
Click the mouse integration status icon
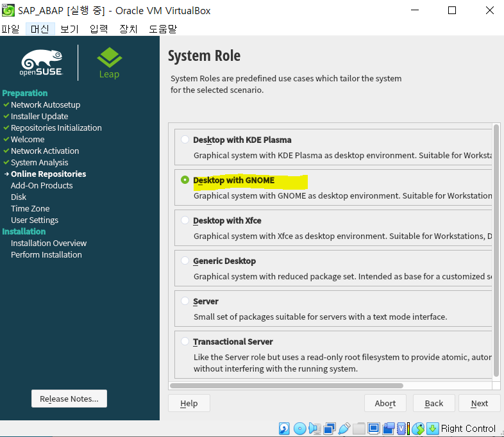click(418, 428)
